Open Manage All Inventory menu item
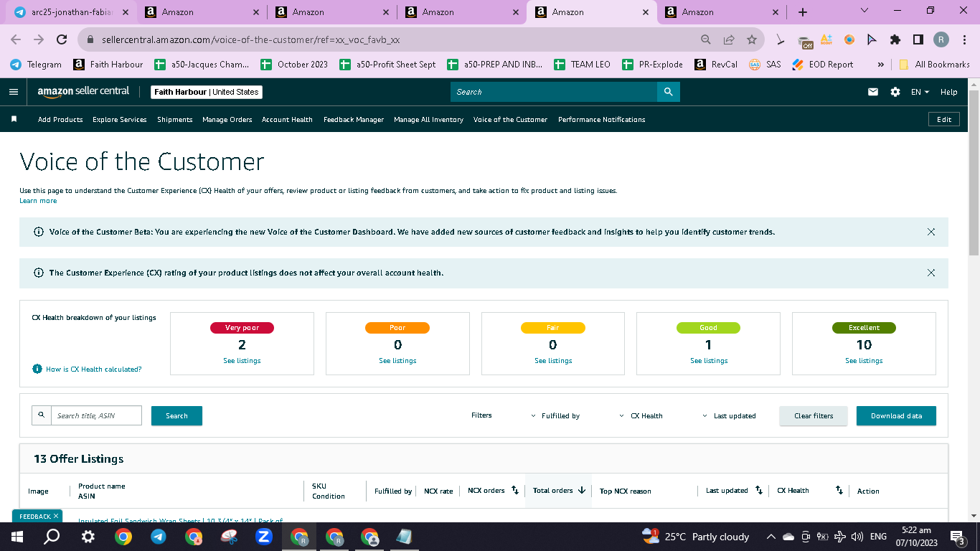Screen dimensions: 980x551 [x=428, y=120]
